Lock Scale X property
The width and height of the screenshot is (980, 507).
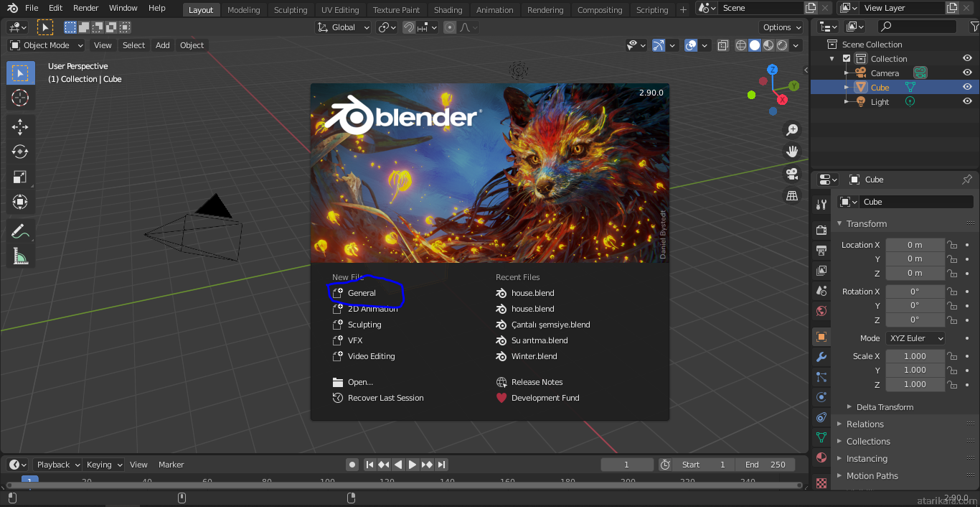(x=952, y=356)
